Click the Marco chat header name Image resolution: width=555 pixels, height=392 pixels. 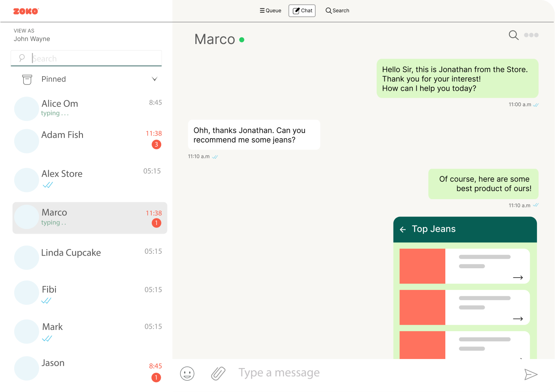215,39
